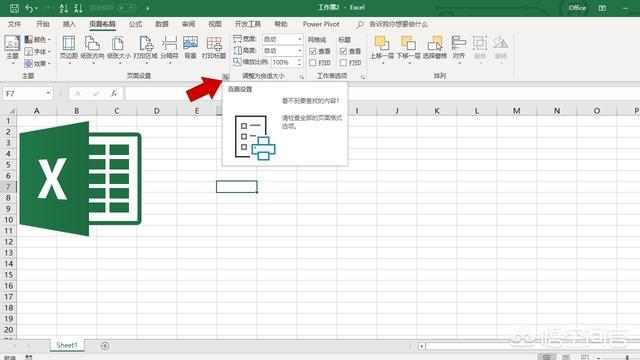
Task: Adjust the Scale 100% spinner arrows
Action: click(x=299, y=62)
